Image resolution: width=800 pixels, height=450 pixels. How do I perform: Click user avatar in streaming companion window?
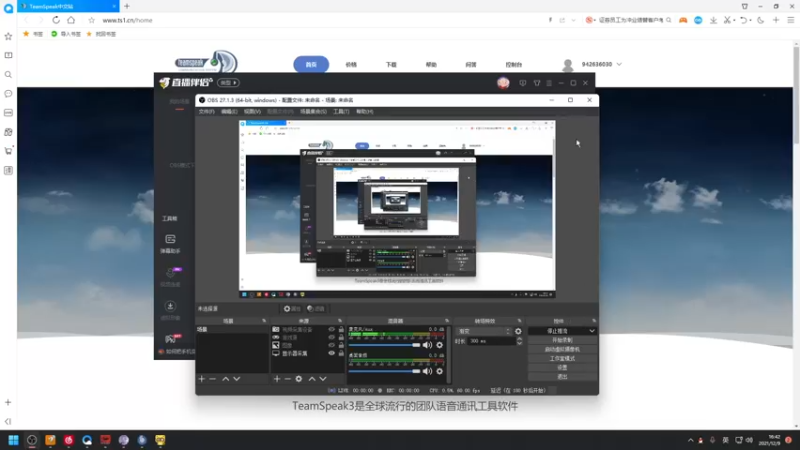503,83
